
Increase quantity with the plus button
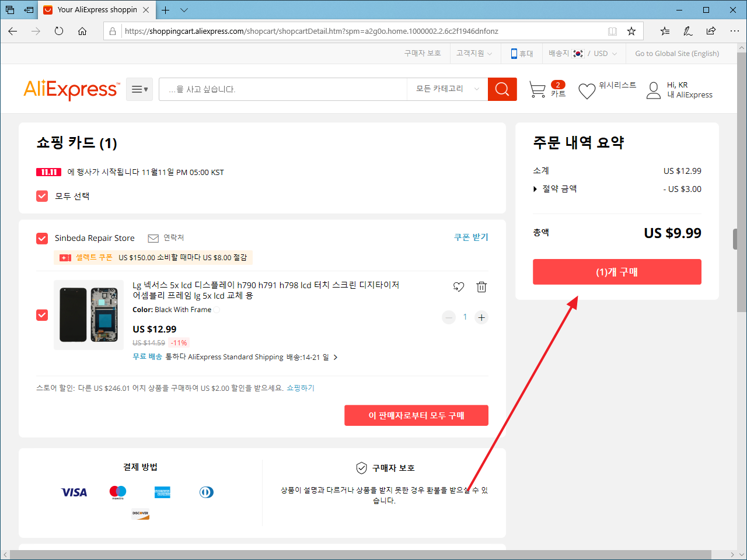click(481, 317)
